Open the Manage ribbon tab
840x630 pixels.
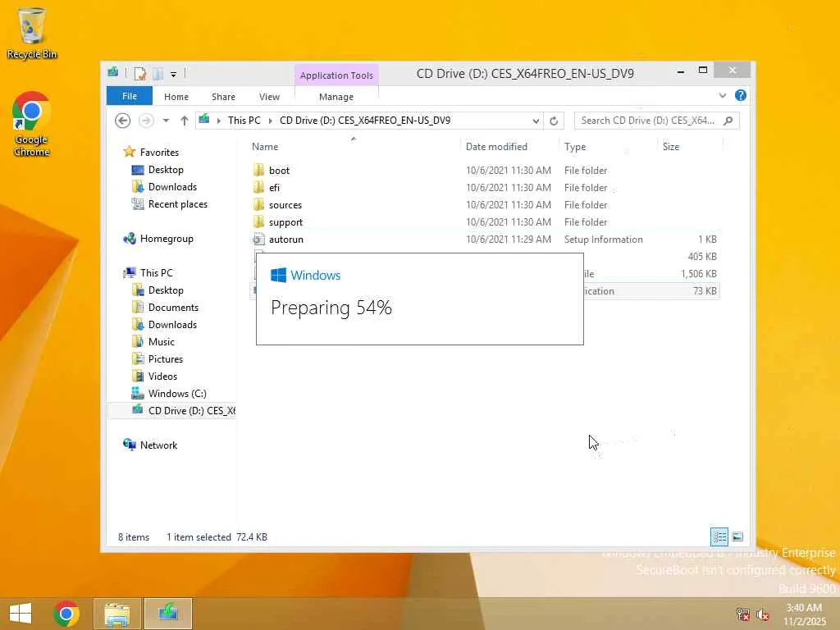pyautogui.click(x=336, y=97)
